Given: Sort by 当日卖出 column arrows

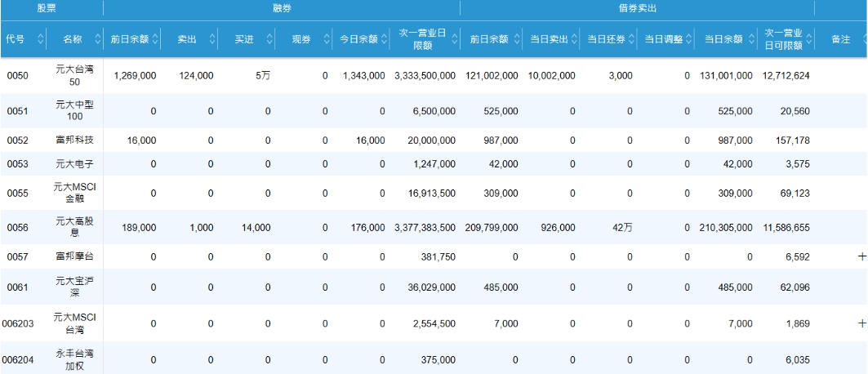Looking at the screenshot, I should point(574,39).
